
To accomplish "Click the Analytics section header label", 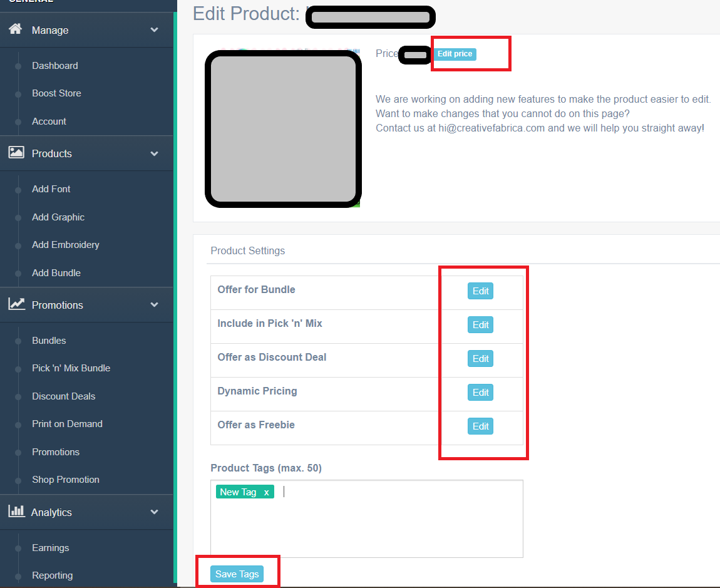I will point(51,512).
